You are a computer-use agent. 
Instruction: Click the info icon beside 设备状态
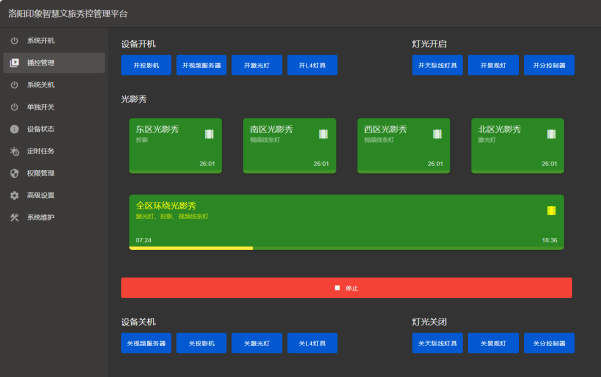tap(14, 129)
